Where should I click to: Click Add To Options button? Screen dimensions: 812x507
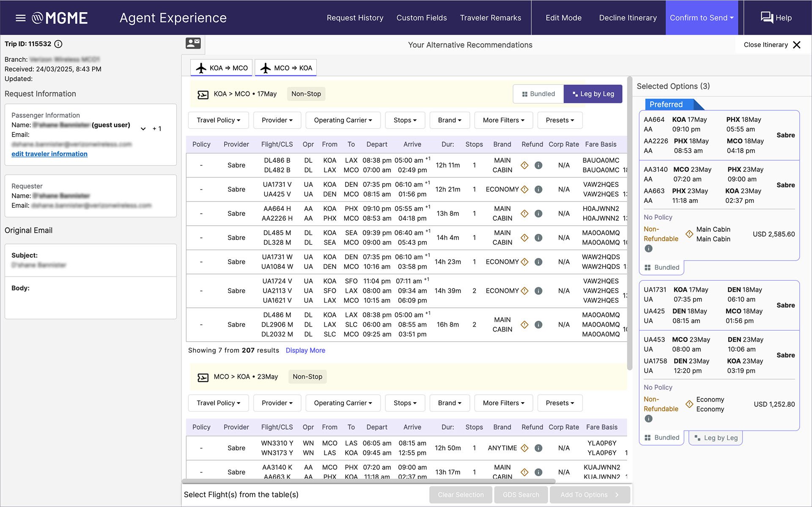(x=590, y=495)
